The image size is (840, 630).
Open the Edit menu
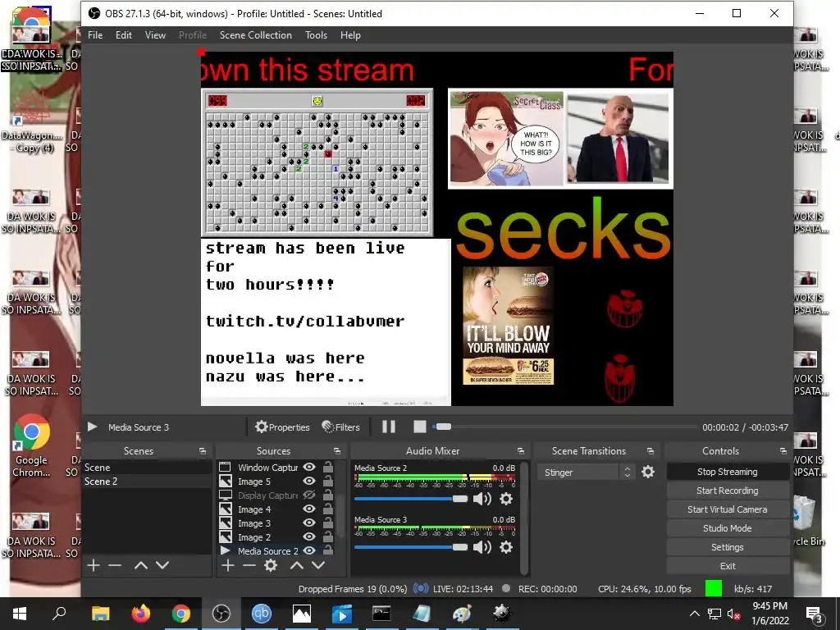[124, 34]
